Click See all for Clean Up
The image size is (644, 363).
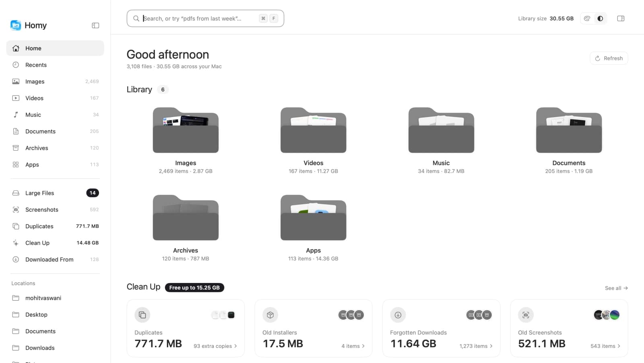click(616, 288)
